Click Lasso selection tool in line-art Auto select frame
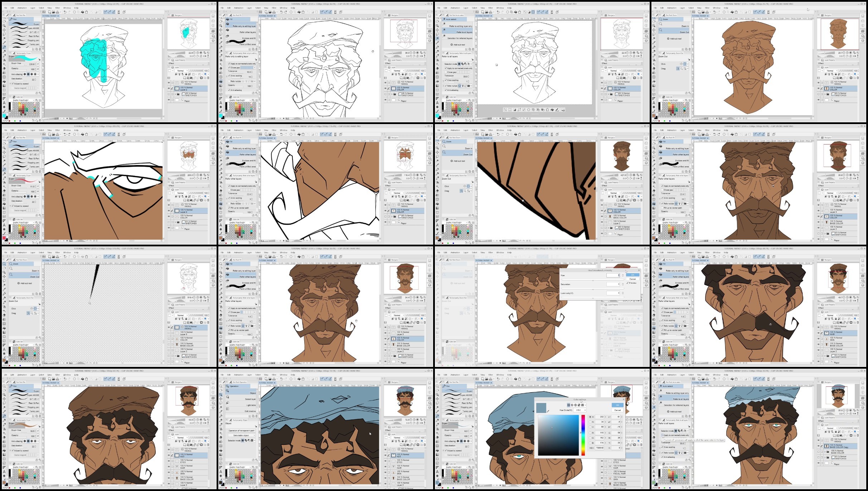868x491 pixels. (x=437, y=34)
